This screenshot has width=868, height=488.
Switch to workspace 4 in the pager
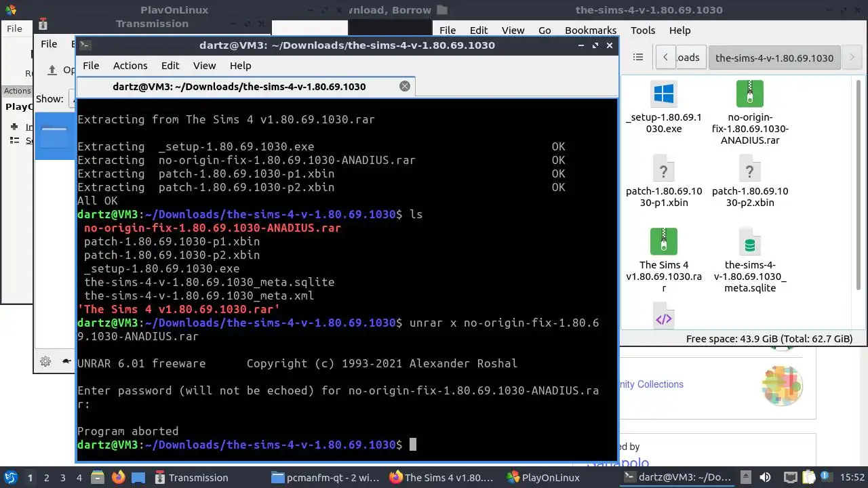(79, 477)
